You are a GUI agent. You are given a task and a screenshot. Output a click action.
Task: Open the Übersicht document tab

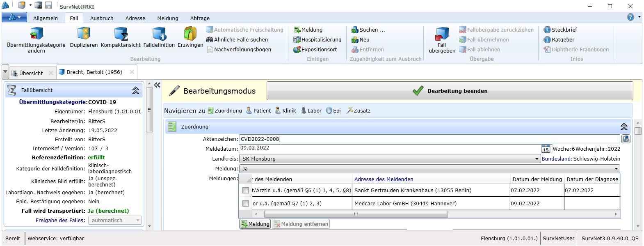[31, 73]
